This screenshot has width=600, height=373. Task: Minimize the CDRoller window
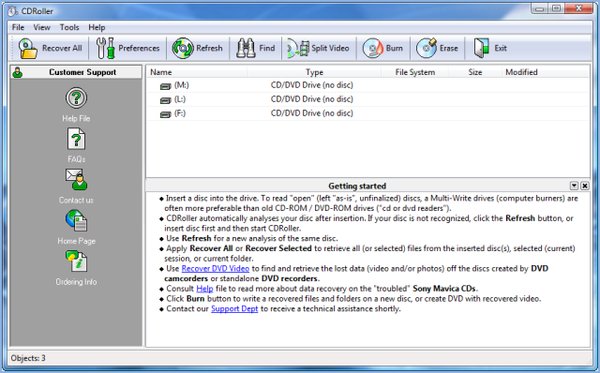pyautogui.click(x=540, y=8)
